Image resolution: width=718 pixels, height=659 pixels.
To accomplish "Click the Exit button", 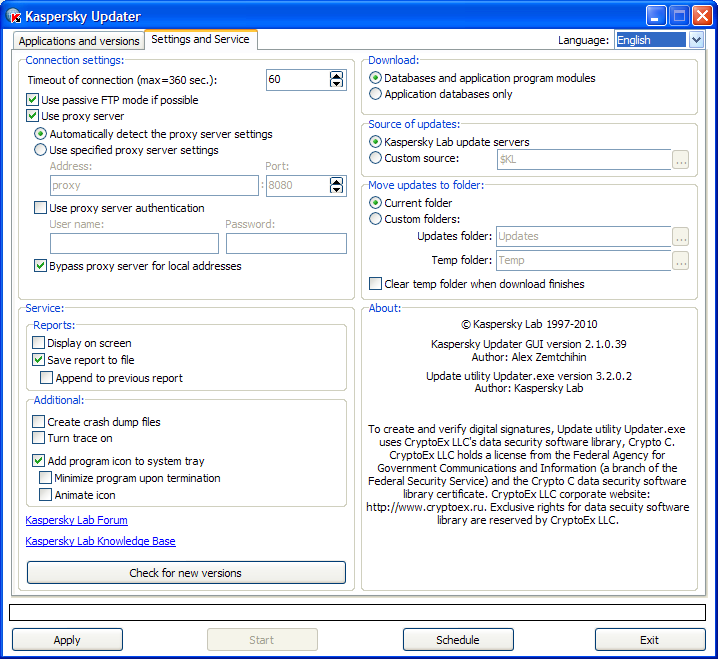I will [x=650, y=639].
